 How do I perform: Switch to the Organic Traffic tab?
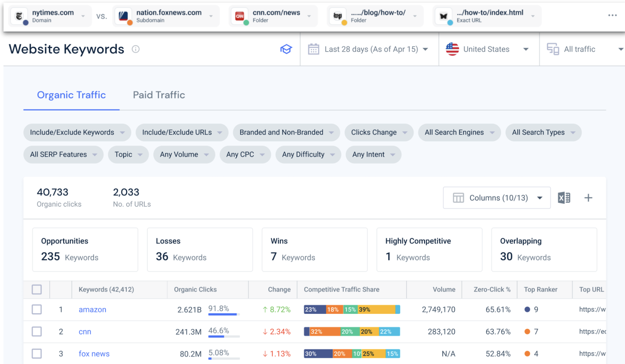coord(71,95)
